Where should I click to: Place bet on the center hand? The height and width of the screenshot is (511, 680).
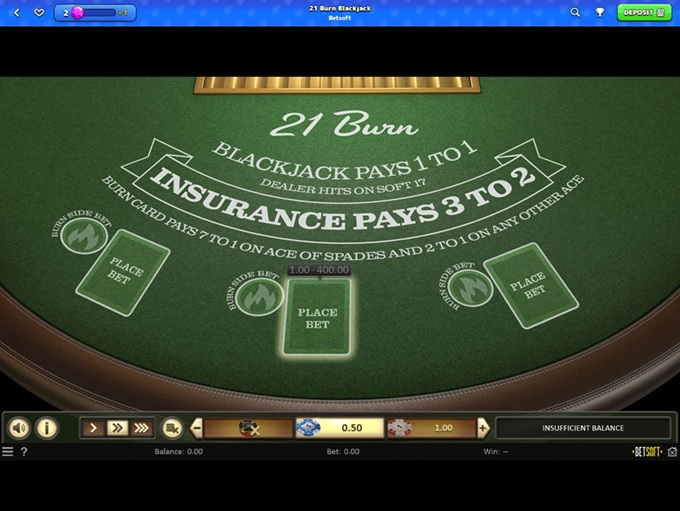tap(317, 318)
